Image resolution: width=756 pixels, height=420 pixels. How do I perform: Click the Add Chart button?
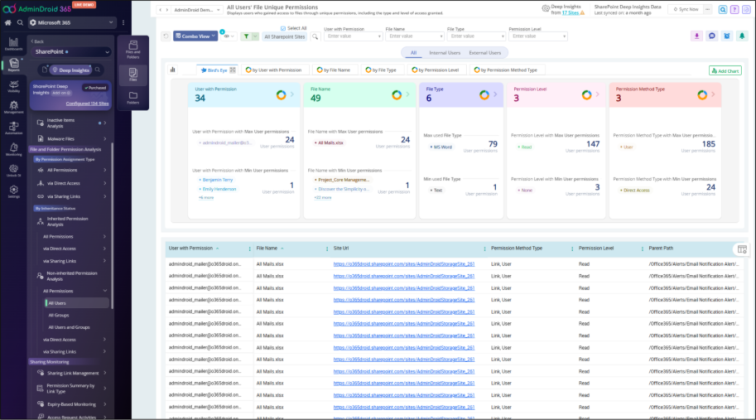point(725,70)
